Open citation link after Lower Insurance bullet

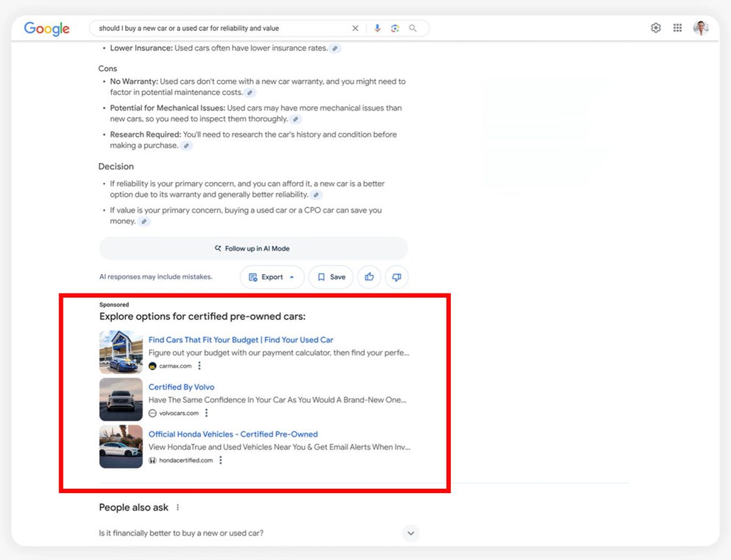(336, 48)
